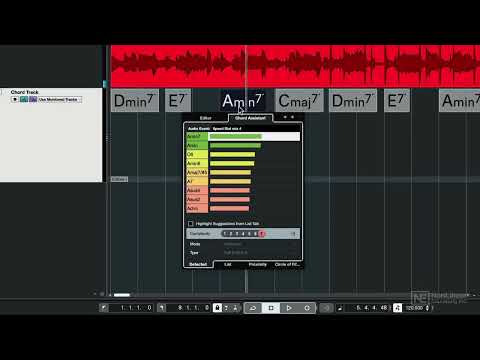Open the Detected tab at popup bottom

pos(198,264)
